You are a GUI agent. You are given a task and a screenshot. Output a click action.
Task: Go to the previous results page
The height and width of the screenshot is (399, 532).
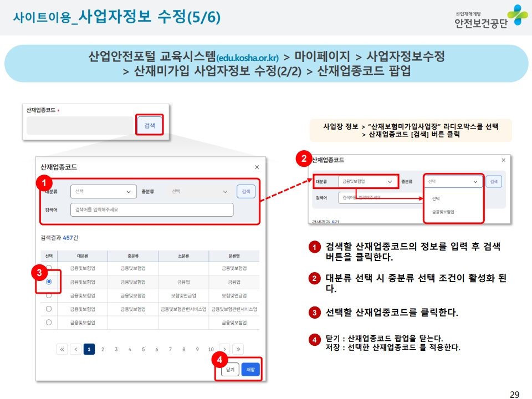point(75,349)
